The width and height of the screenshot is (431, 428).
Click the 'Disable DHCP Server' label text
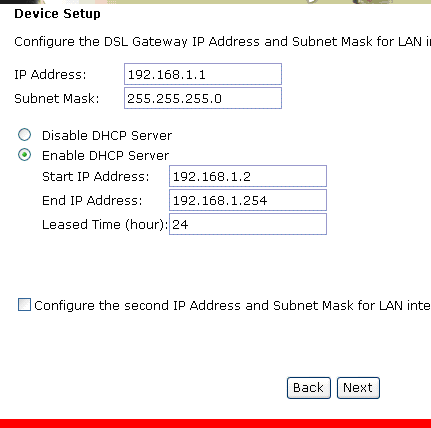[107, 136]
